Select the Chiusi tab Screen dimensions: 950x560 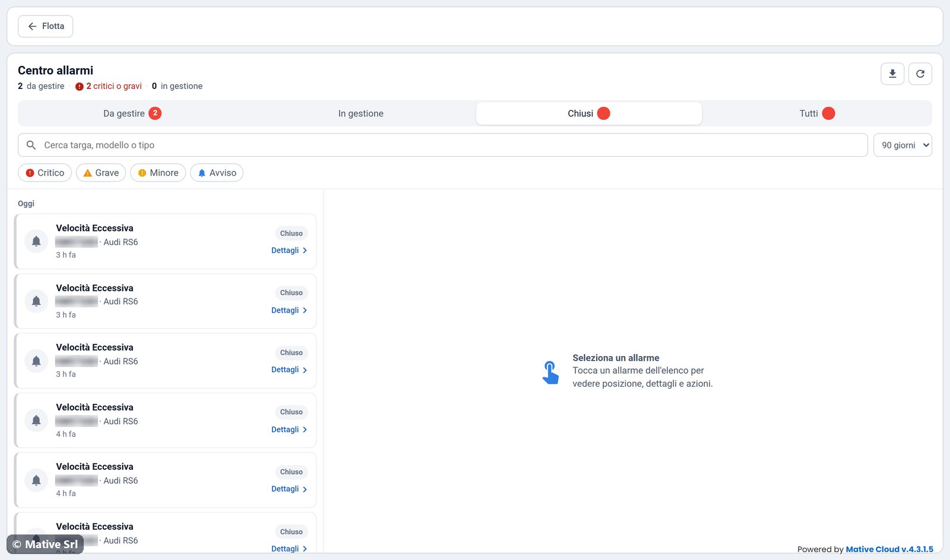[588, 113]
